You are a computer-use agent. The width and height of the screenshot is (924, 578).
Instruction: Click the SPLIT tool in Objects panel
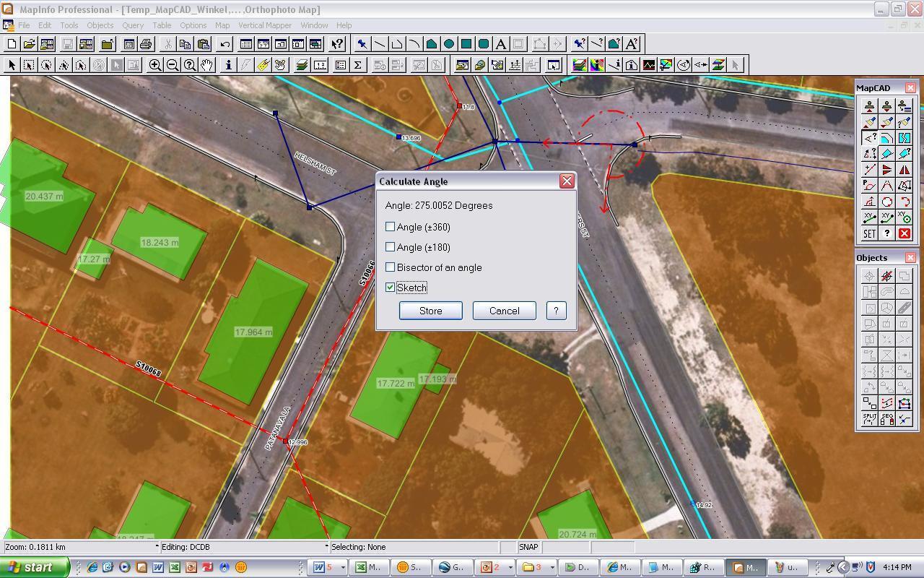point(869,419)
